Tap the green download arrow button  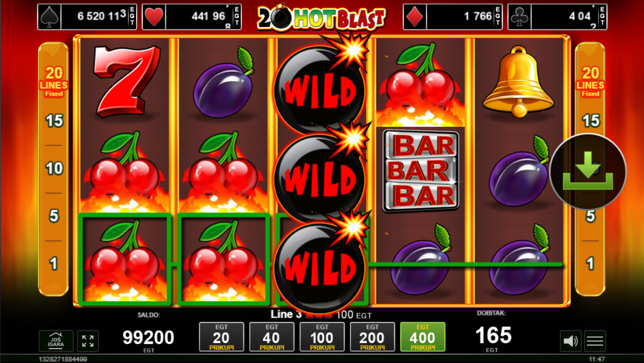588,171
